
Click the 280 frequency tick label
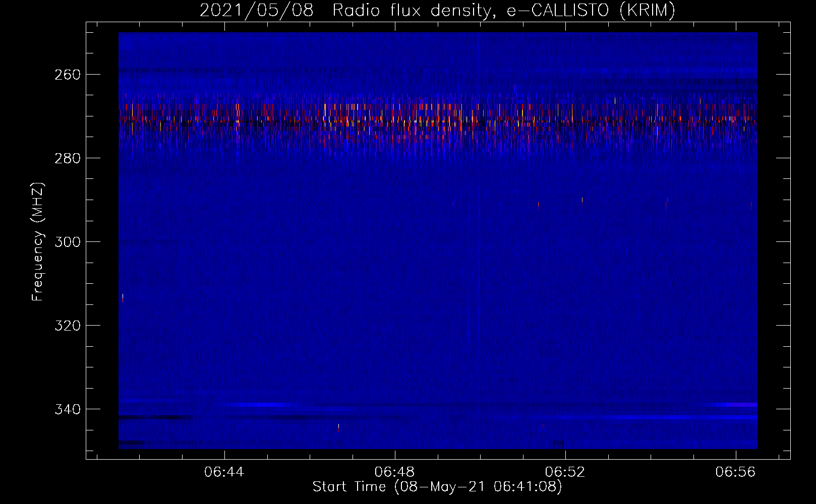pyautogui.click(x=67, y=158)
